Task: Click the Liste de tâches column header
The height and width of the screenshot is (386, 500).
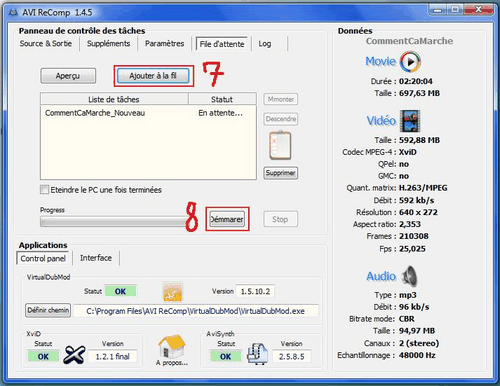Action: pyautogui.click(x=114, y=99)
